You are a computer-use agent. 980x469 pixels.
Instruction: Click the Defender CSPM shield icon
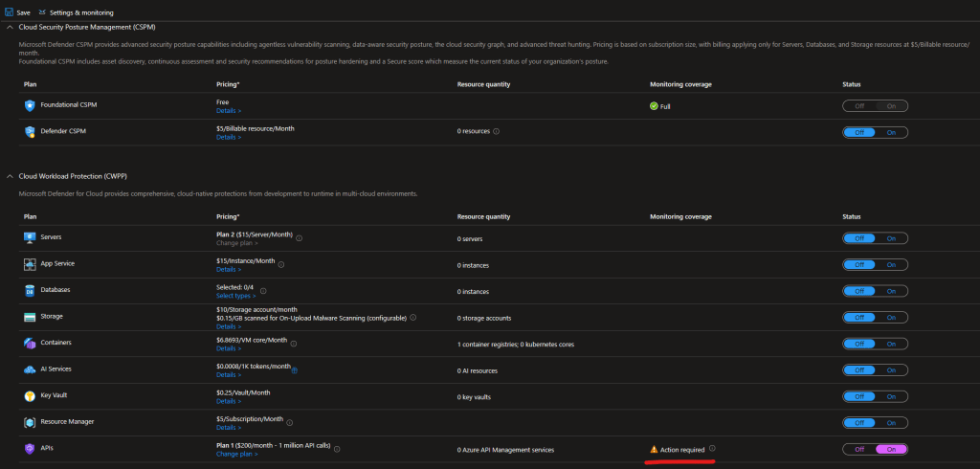[30, 131]
